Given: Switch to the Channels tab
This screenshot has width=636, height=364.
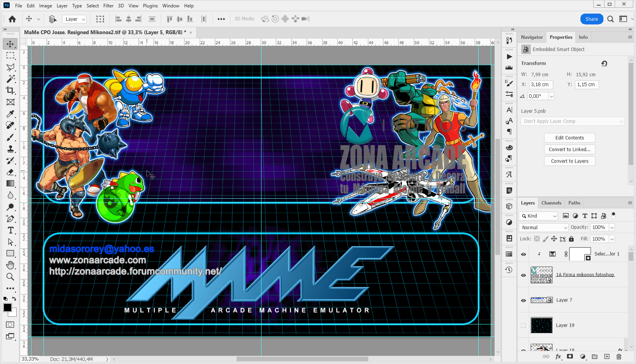Looking at the screenshot, I should 551,203.
